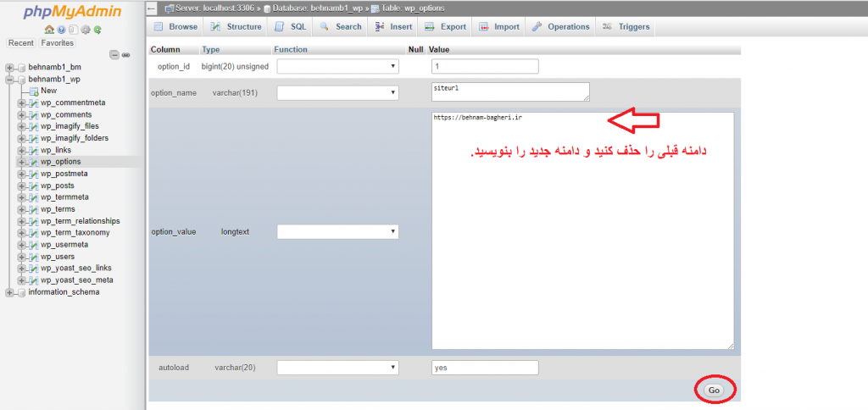Open phpMyAdmin documentation question-mark icon

click(x=61, y=30)
